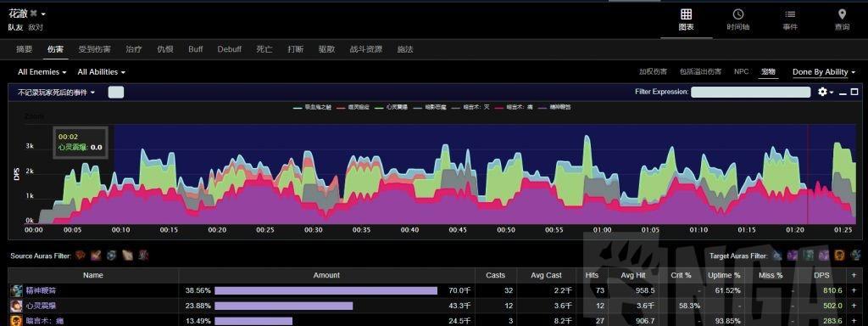Select the fourth Source Auras Filter icon
This screenshot has width=868, height=326.
(128, 256)
